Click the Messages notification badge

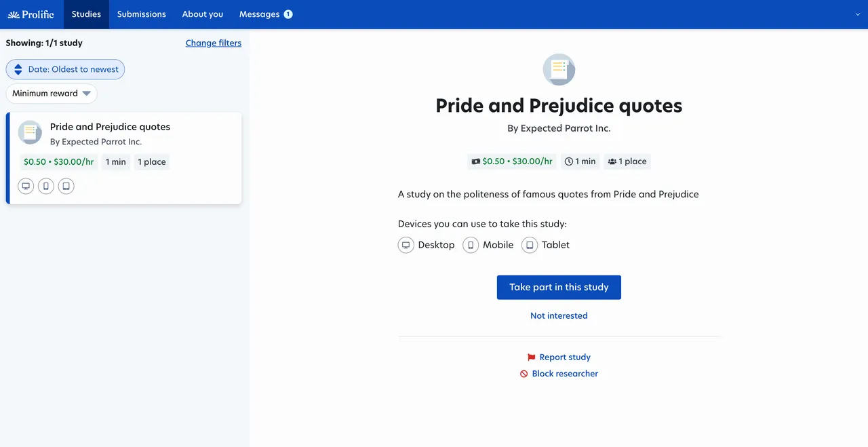[x=288, y=14]
